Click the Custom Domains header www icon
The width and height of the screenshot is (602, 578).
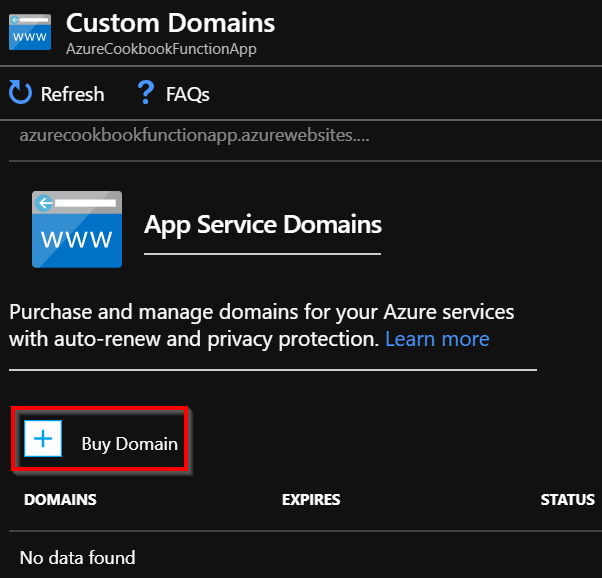tap(30, 30)
